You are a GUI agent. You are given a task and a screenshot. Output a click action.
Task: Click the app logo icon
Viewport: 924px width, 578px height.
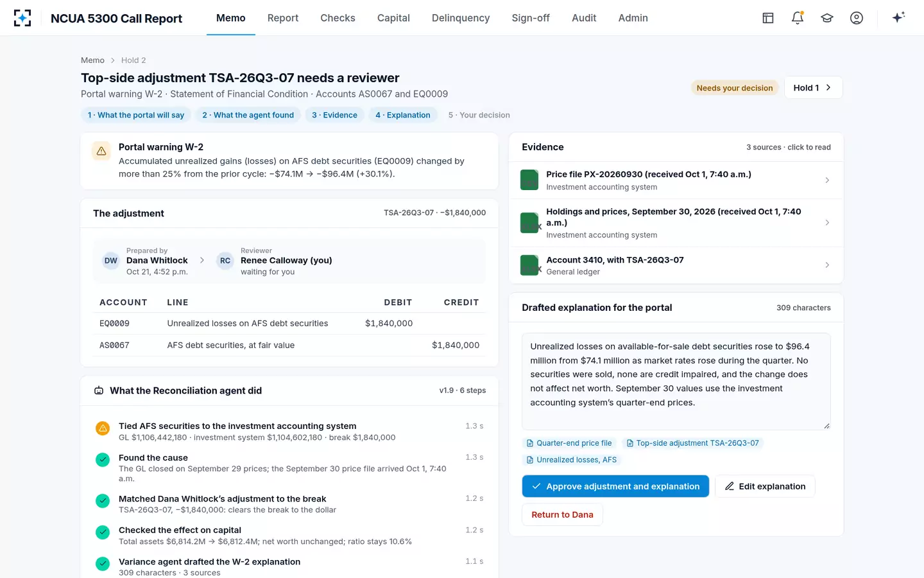[22, 18]
